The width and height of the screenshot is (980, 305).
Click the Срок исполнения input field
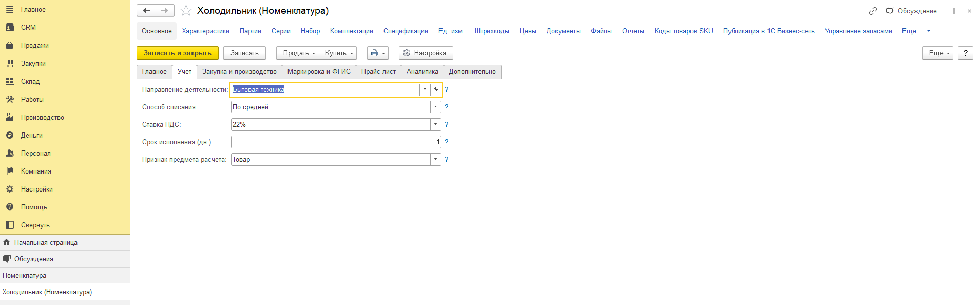tap(336, 142)
